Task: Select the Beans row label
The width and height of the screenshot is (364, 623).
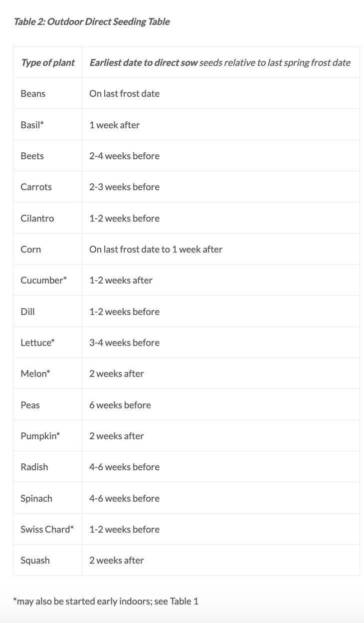Action: 33,93
